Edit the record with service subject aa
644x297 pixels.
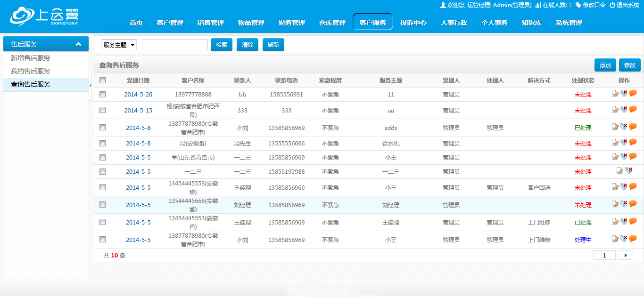click(x=615, y=110)
